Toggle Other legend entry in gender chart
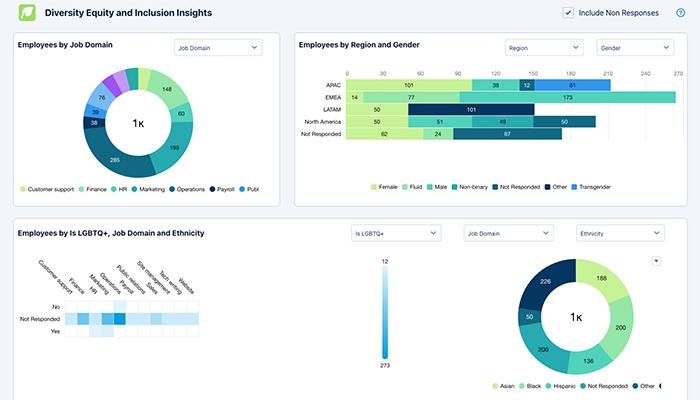 pyautogui.click(x=556, y=187)
